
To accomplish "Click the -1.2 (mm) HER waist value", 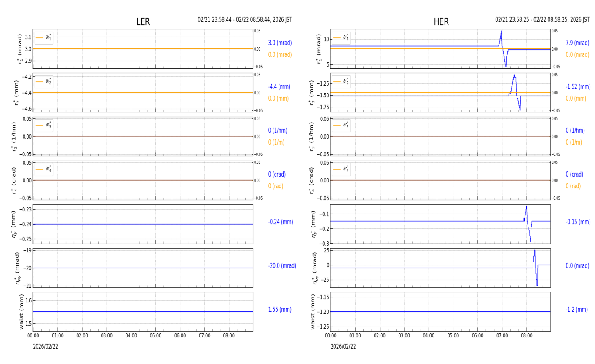I will pos(576,310).
